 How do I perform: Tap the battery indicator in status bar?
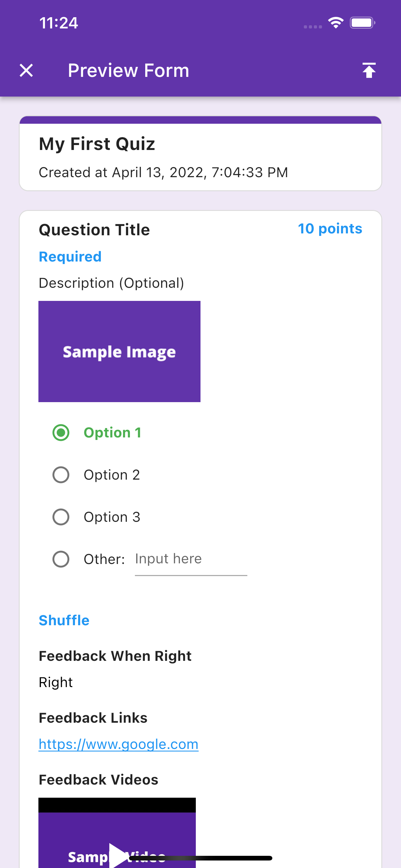pyautogui.click(x=362, y=22)
